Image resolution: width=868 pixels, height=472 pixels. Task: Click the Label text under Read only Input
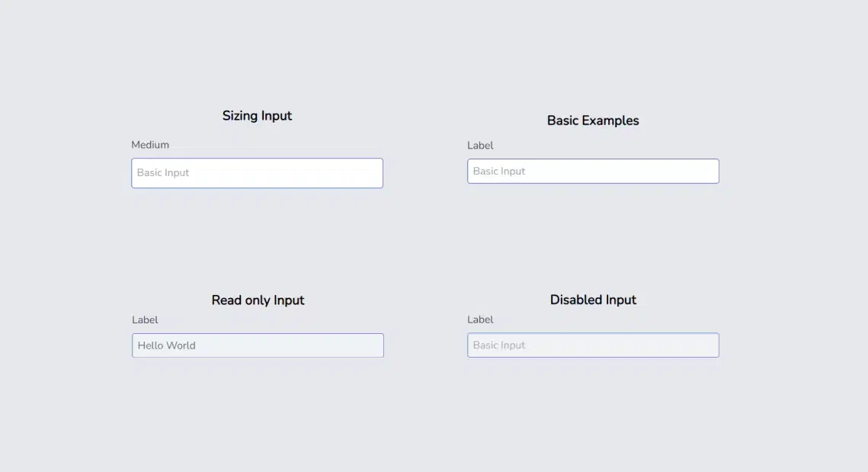pos(145,320)
